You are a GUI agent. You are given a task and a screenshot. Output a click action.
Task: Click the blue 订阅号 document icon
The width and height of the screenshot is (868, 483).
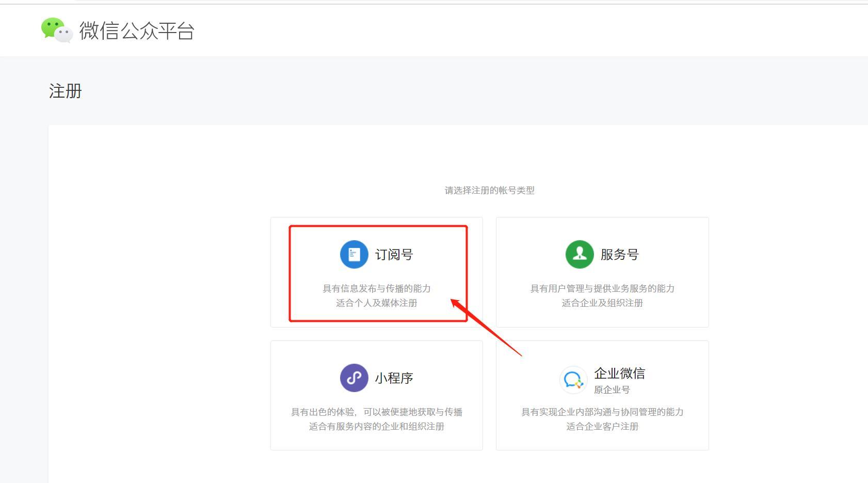point(354,254)
